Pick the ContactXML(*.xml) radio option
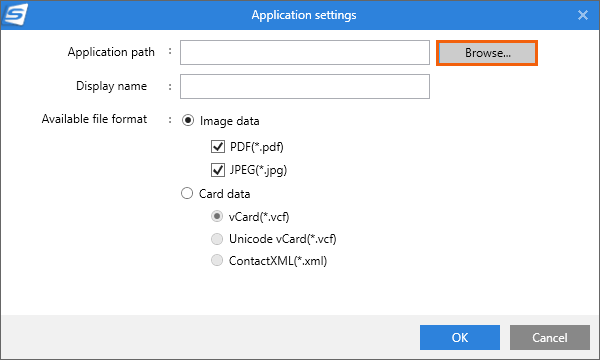 [217, 261]
